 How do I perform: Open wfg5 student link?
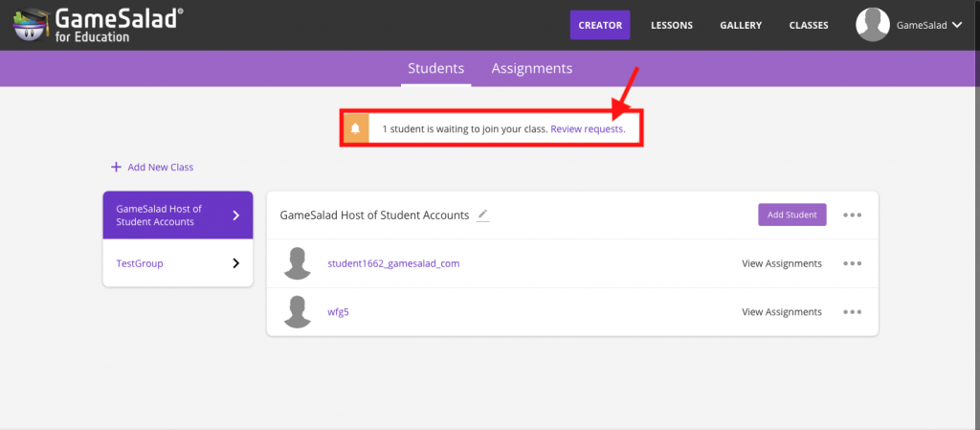(x=338, y=312)
